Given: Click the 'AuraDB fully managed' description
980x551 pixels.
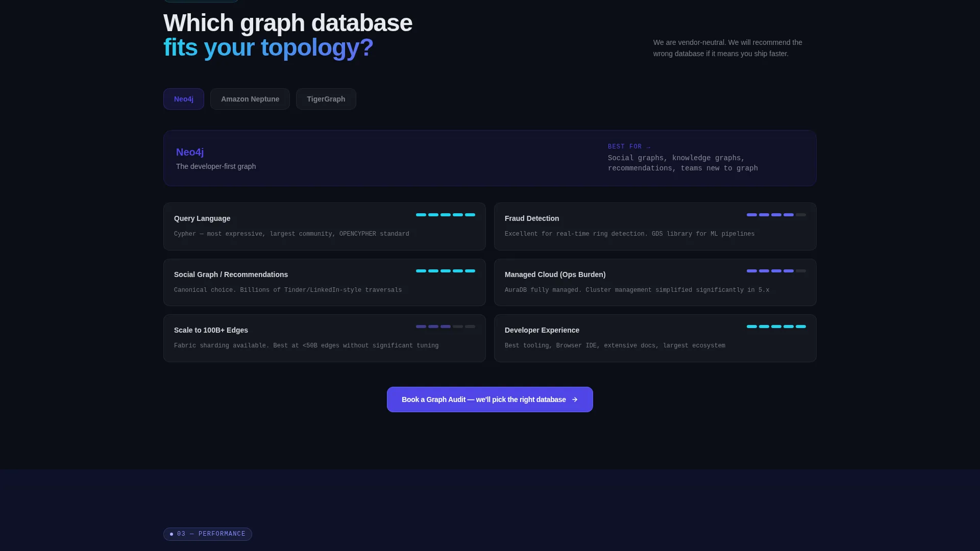Looking at the screenshot, I should [x=637, y=290].
